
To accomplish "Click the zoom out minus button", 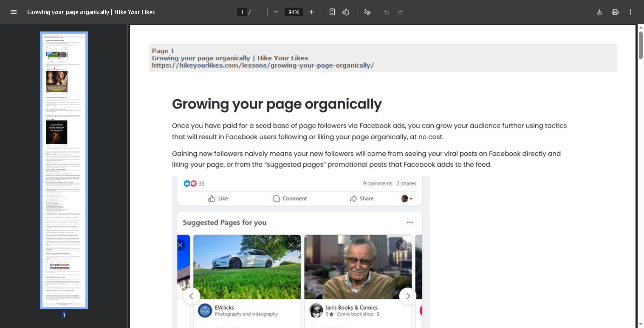I will (276, 12).
